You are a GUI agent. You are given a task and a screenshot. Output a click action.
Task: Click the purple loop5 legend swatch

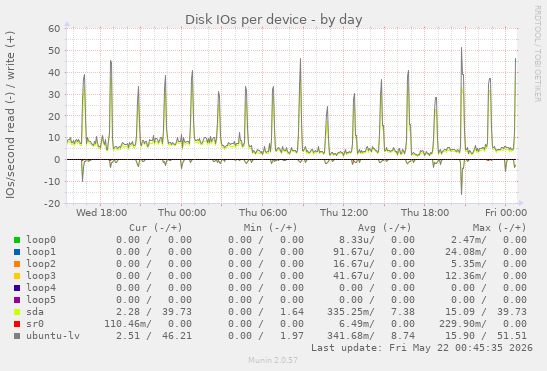tap(17, 300)
